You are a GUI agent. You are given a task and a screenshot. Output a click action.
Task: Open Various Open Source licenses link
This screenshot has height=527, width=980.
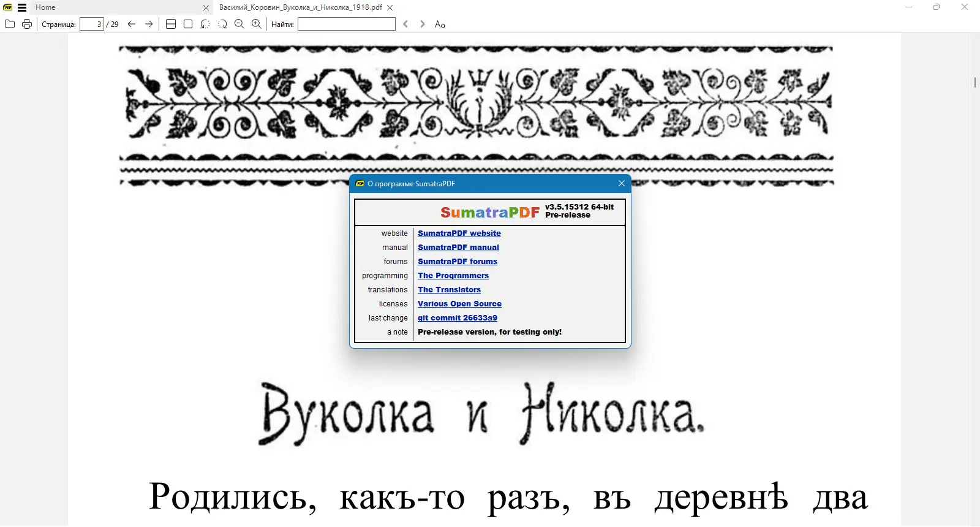tap(459, 304)
